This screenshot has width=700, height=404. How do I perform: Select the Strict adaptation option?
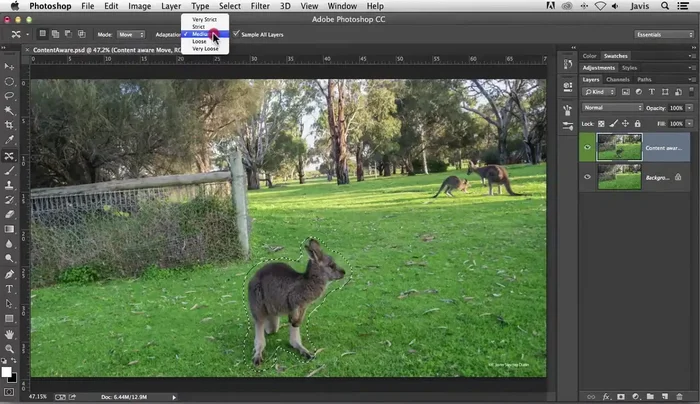pyautogui.click(x=199, y=26)
